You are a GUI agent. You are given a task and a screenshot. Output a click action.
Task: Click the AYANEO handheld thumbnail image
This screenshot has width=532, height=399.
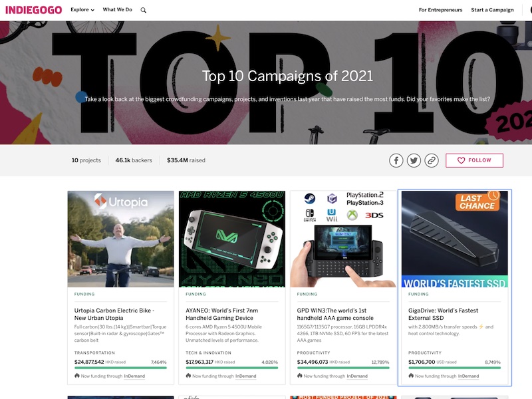point(231,239)
